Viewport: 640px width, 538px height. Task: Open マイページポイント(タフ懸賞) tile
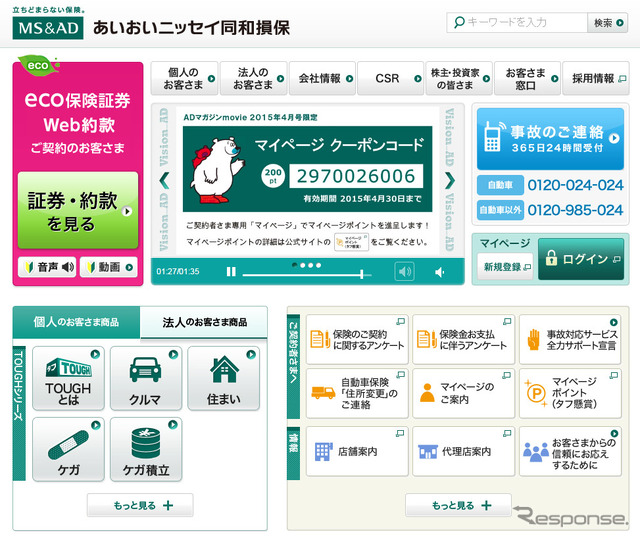(570, 393)
